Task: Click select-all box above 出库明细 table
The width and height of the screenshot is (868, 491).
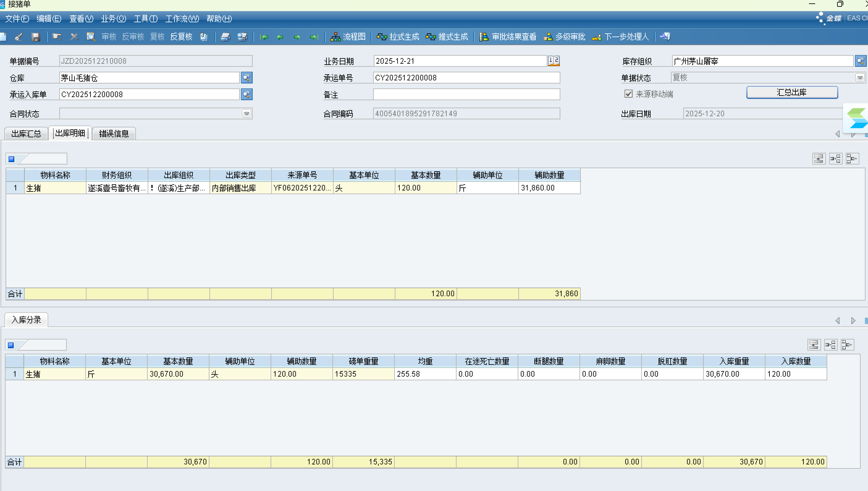Action: (x=12, y=159)
